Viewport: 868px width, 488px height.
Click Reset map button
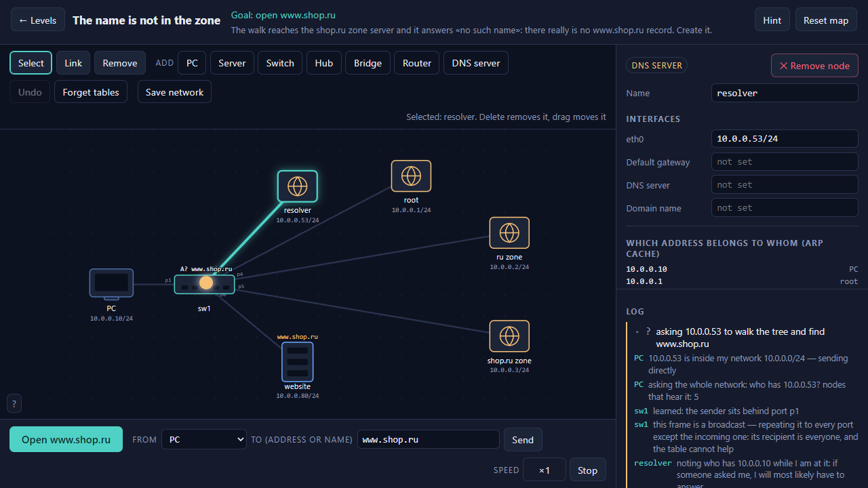pos(826,20)
